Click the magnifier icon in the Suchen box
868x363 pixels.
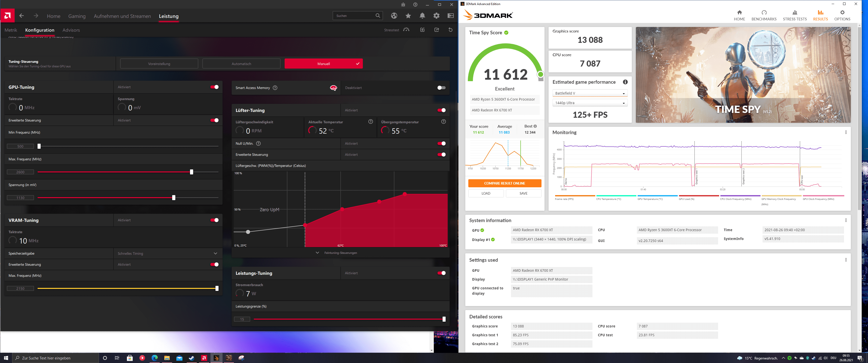pos(378,15)
